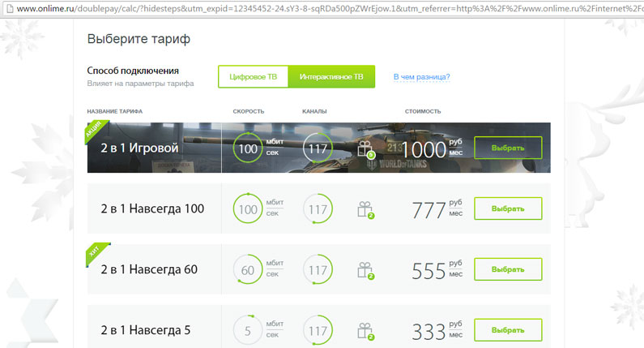The width and height of the screenshot is (644, 348).
Task: Click gift icon in 2 в 1 Игровой row
Action: [365, 148]
